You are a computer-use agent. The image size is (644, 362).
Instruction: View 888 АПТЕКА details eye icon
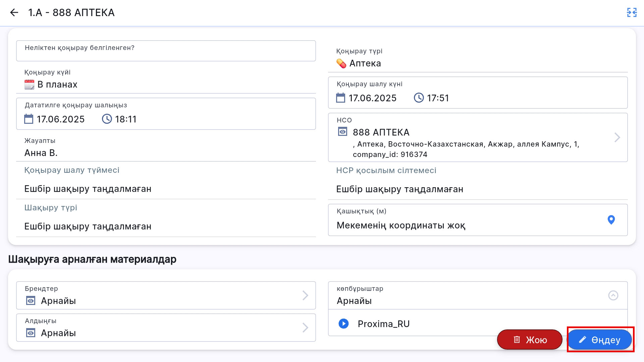[342, 132]
